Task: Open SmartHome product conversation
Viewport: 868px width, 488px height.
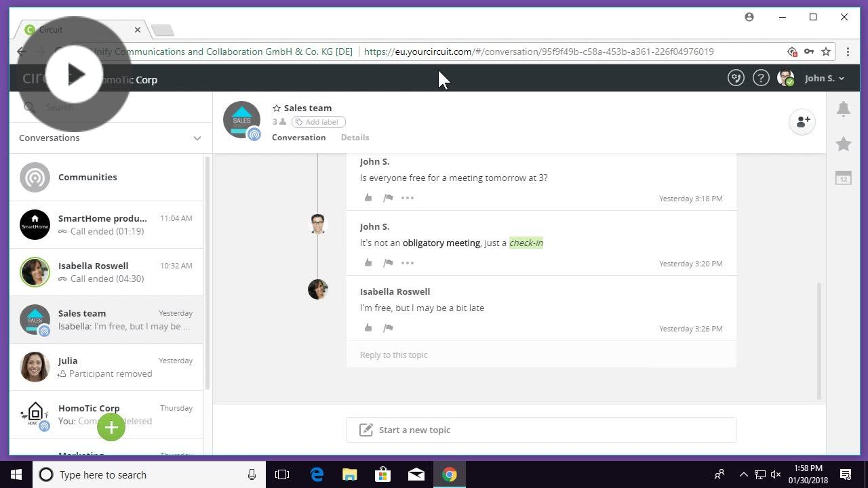Action: click(x=106, y=224)
